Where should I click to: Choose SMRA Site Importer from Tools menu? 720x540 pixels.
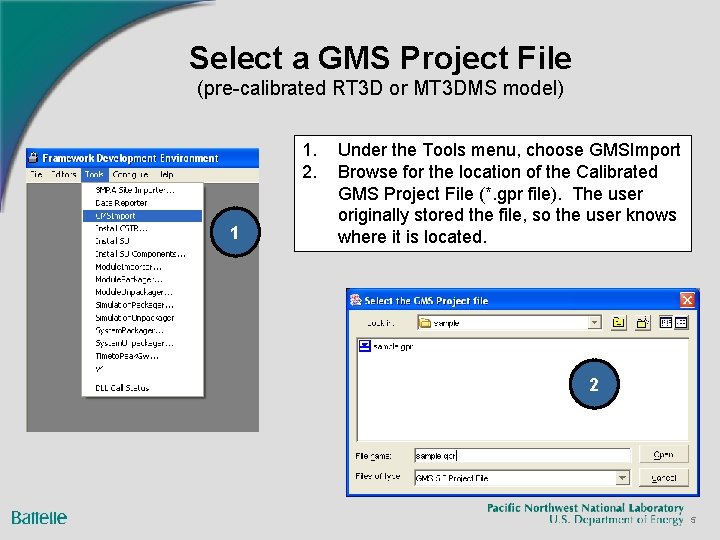[x=142, y=190]
